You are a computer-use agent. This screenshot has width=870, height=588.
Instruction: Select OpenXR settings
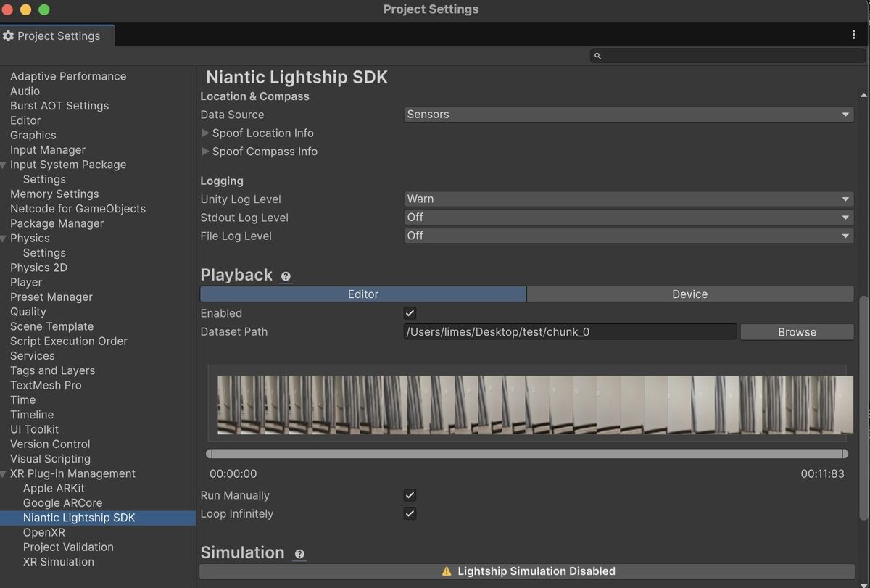[43, 532]
